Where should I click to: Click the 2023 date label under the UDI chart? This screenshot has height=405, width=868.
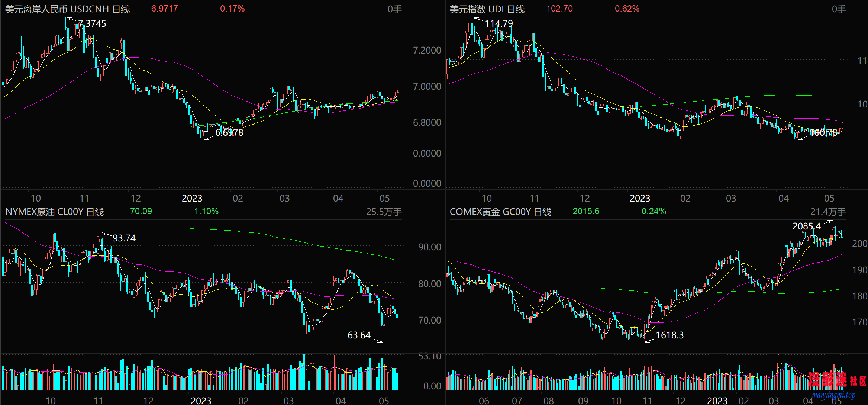[640, 198]
